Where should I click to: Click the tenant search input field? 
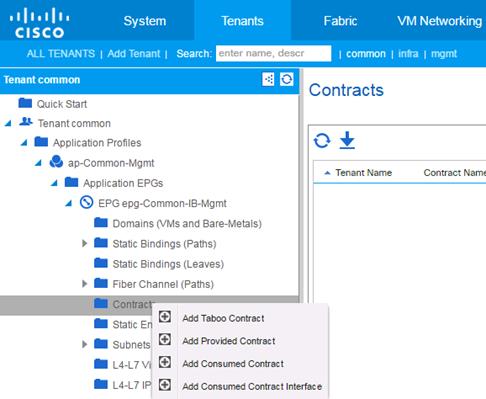click(x=273, y=53)
